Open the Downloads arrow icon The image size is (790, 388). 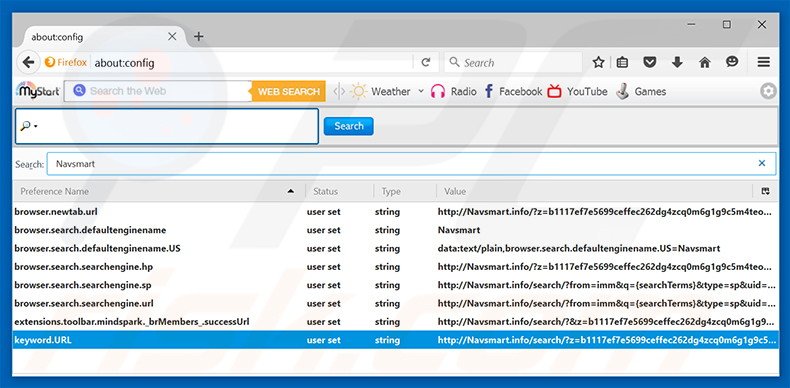click(x=677, y=62)
